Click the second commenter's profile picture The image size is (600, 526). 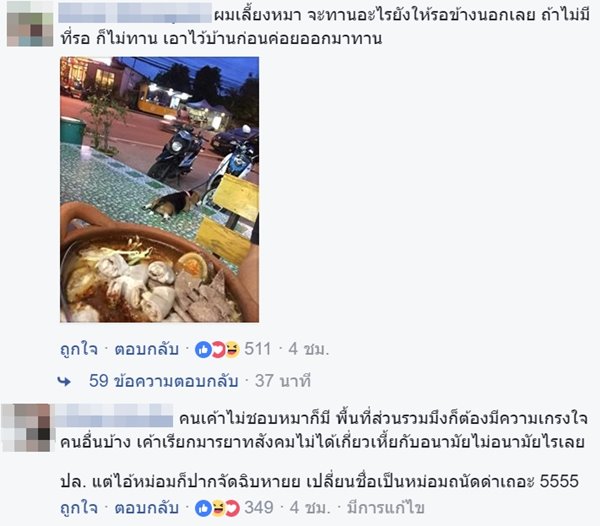26,428
